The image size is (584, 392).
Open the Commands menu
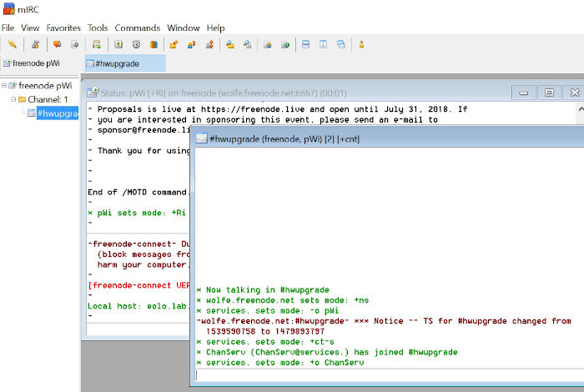tap(138, 28)
